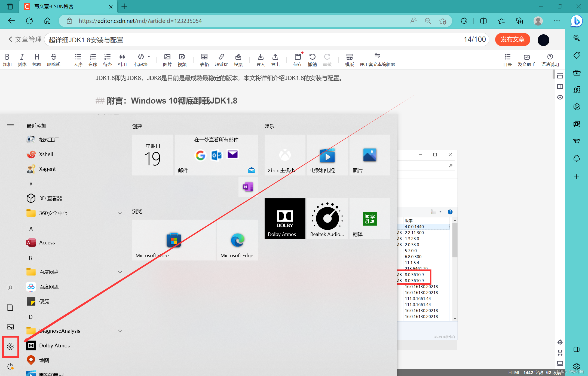
Task: Open the Dolby Atmos tile
Action: pos(285,219)
